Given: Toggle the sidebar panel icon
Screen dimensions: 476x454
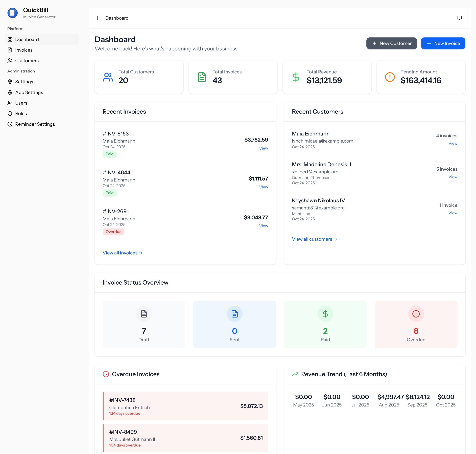Looking at the screenshot, I should tap(98, 18).
